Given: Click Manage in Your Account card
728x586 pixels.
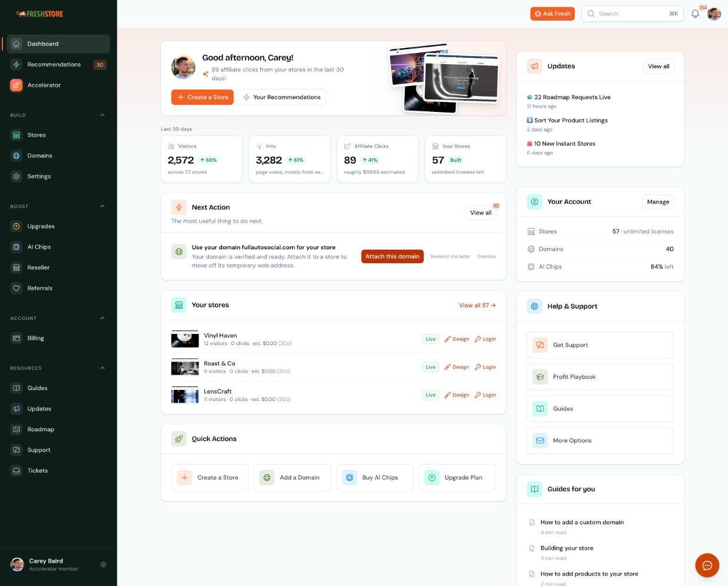Looking at the screenshot, I should (658, 202).
